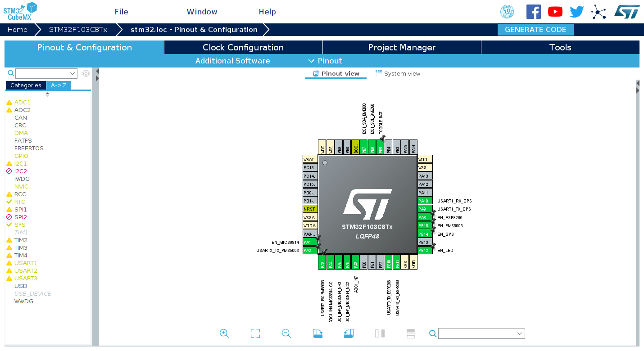
Task: Click the horizontal split view icon
Action: (x=411, y=333)
